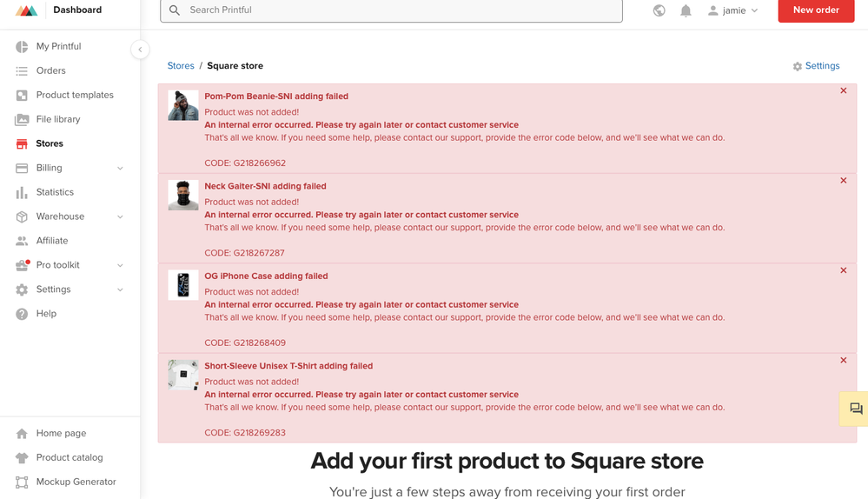Screen dimensions: 868x499
Task: Open the jamie account dropdown
Action: pyautogui.click(x=733, y=10)
